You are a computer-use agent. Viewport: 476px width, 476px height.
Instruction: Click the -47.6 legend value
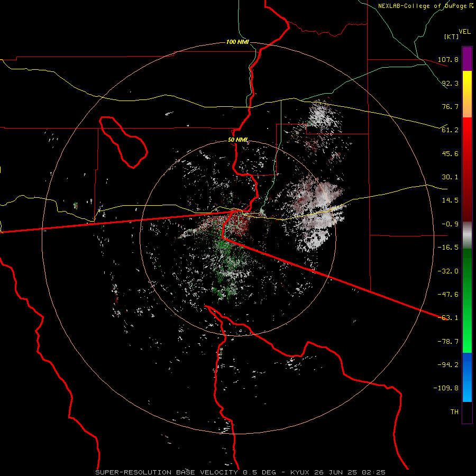448,295
